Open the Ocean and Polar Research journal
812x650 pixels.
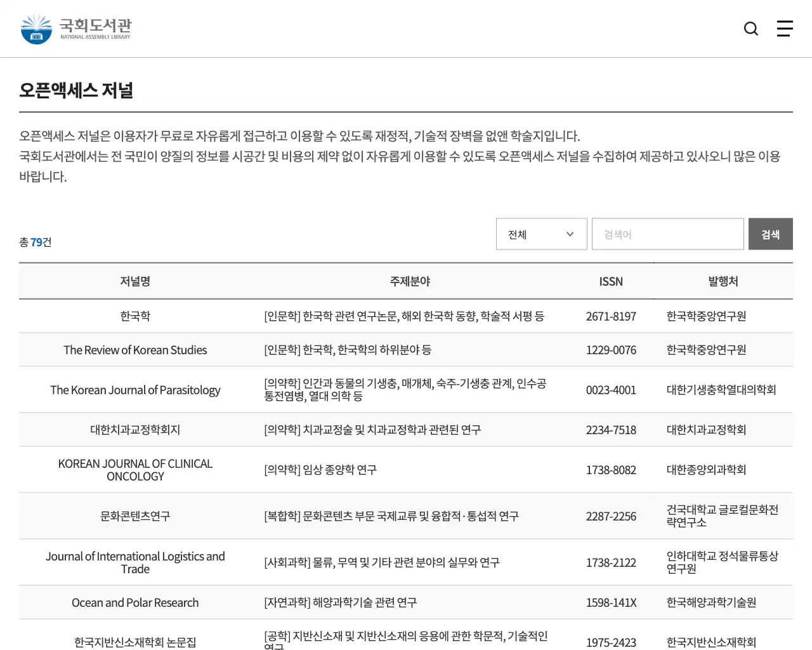click(135, 602)
